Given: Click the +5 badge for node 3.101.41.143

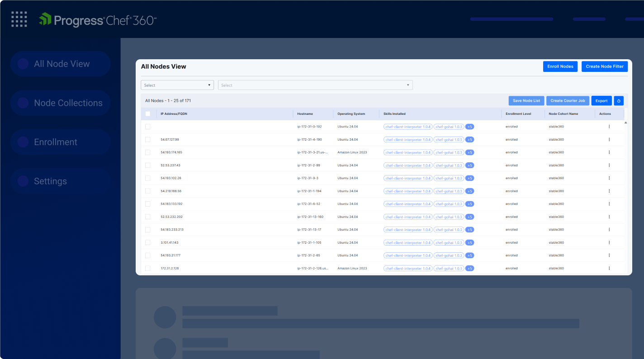Looking at the screenshot, I should pos(469,242).
